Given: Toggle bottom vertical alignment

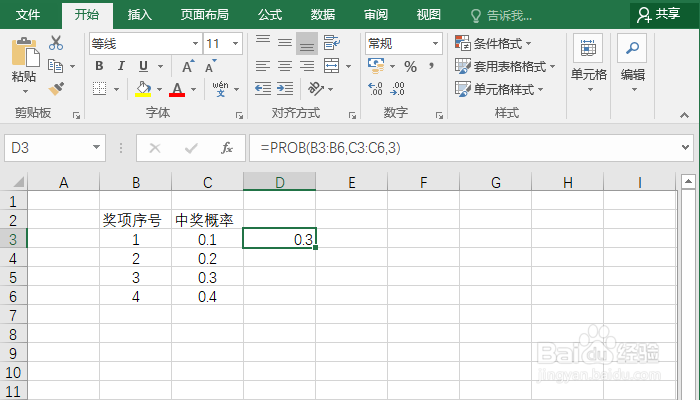Looking at the screenshot, I should pos(307,43).
